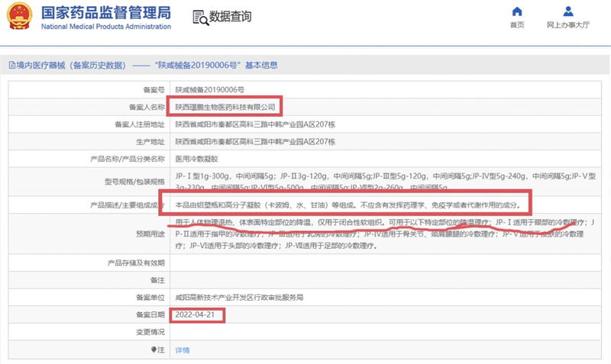Click the document icon before 境内医疗器械
Viewport: 611px width, 364px height.
[11, 66]
